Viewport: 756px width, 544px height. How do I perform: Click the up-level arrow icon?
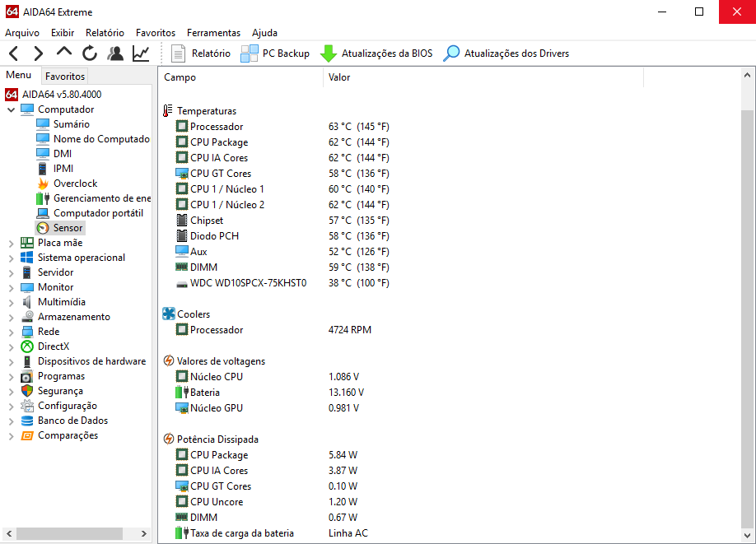tap(64, 52)
